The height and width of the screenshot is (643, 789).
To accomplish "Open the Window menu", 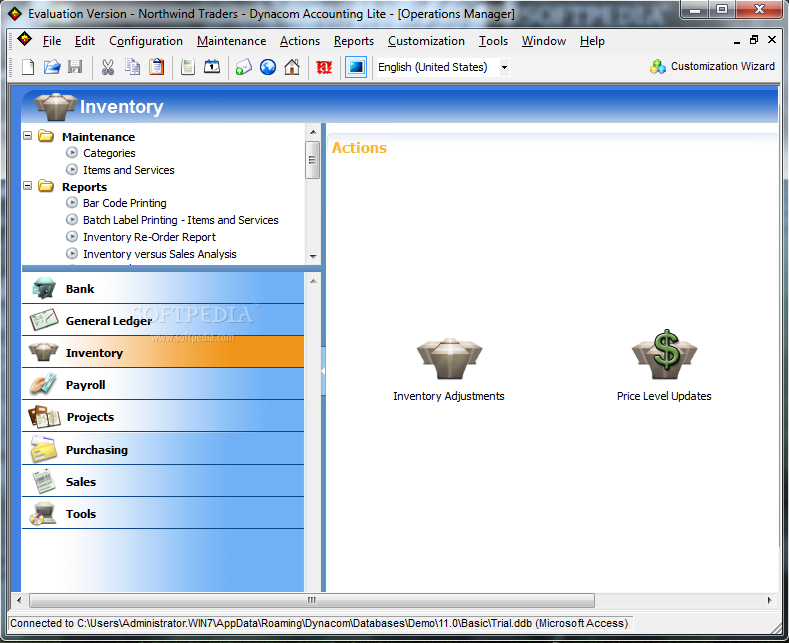I will point(543,41).
